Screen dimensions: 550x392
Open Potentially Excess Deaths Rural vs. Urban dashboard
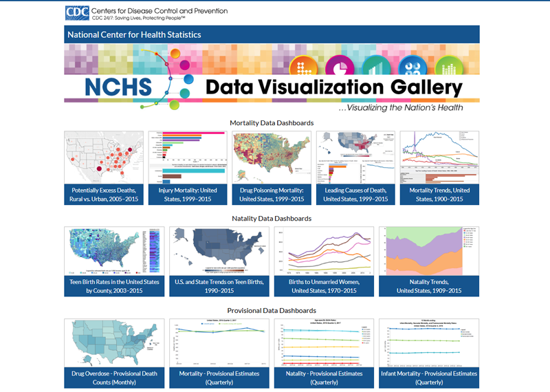pyautogui.click(x=103, y=194)
